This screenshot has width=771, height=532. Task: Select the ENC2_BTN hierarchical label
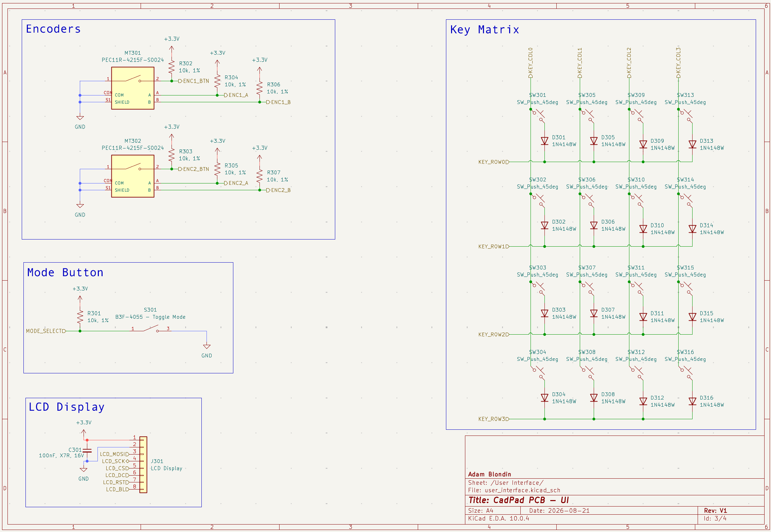coord(194,169)
